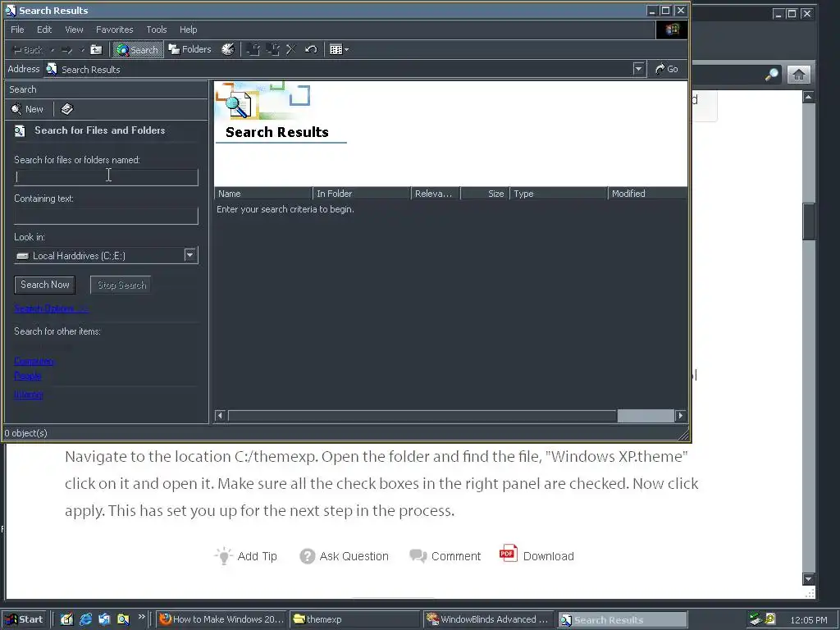
Task: Click the yellow system tray icon
Action: tap(770, 619)
